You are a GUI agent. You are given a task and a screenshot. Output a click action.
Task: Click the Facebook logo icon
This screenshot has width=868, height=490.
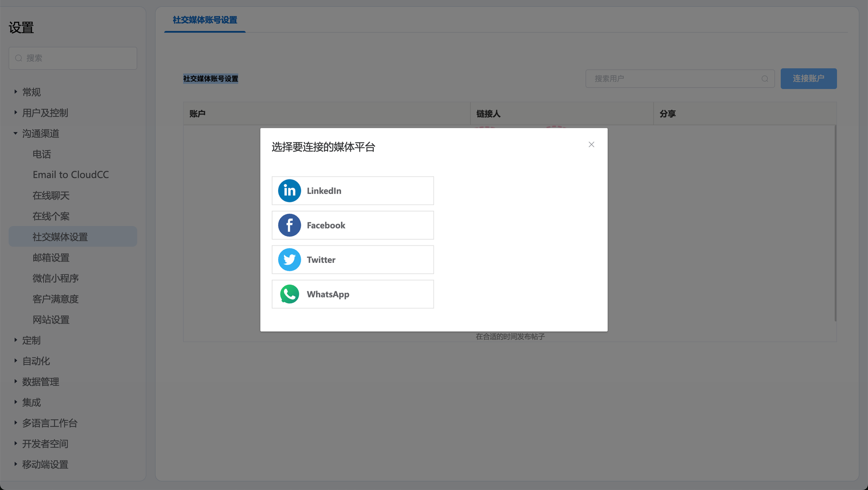pyautogui.click(x=289, y=225)
